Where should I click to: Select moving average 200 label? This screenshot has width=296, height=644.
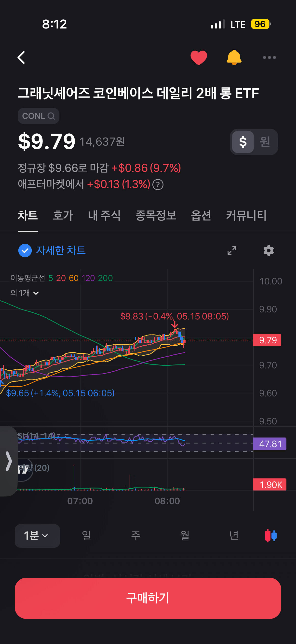[x=105, y=278]
